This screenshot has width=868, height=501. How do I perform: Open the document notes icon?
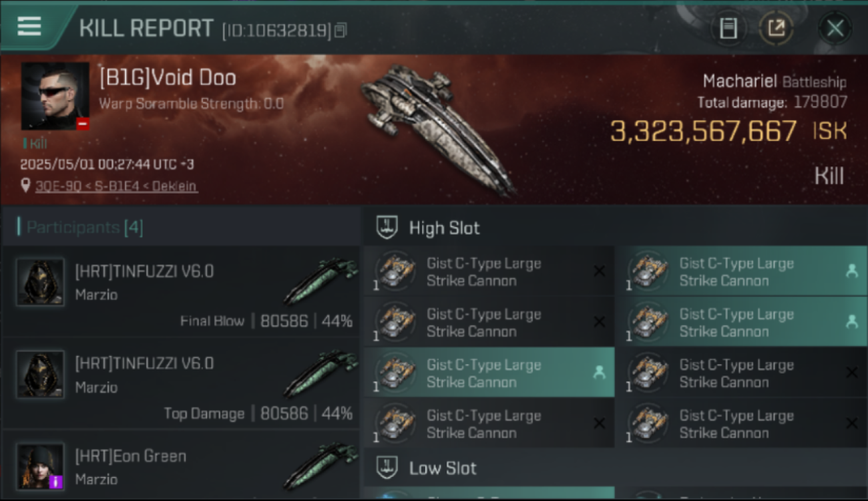point(728,28)
